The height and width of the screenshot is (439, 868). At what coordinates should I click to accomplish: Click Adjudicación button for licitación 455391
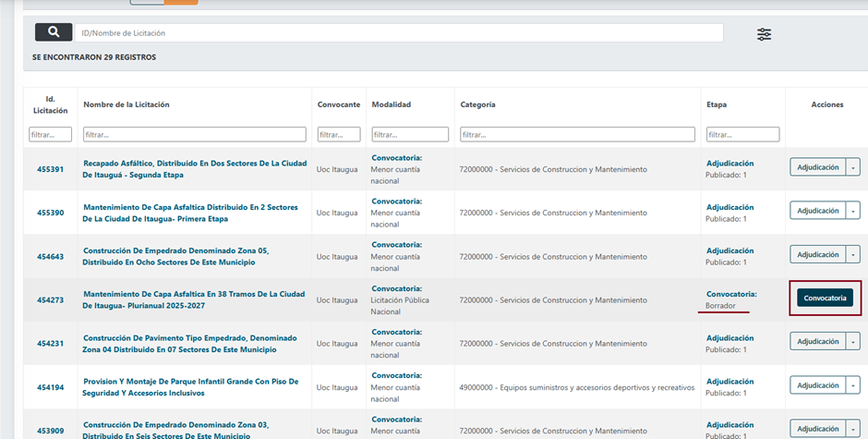click(x=817, y=167)
